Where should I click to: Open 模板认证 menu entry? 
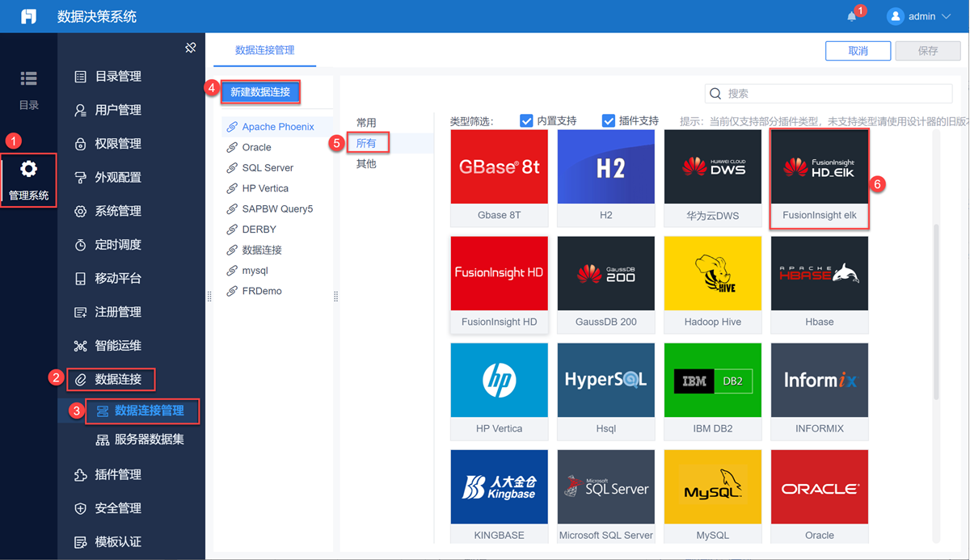pyautogui.click(x=118, y=542)
